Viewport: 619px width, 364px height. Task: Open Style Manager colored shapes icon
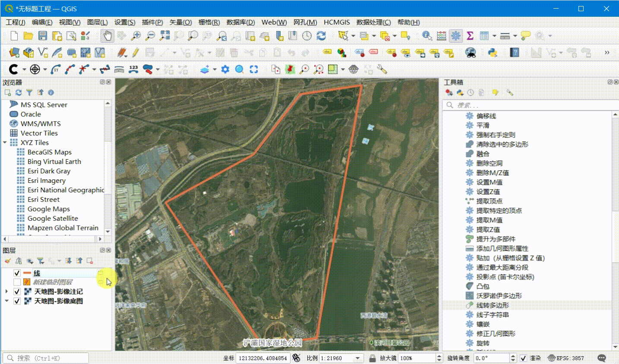[x=85, y=36]
